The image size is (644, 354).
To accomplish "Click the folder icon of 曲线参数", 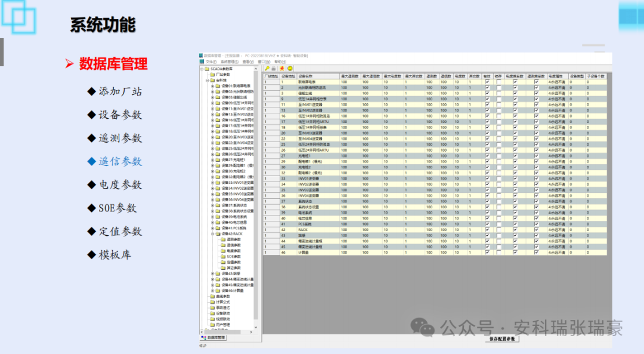I will tap(213, 297).
